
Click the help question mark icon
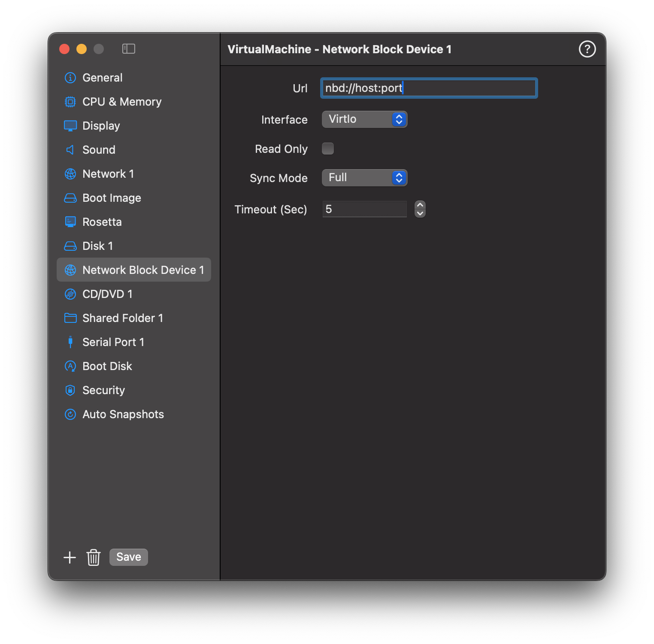[587, 49]
